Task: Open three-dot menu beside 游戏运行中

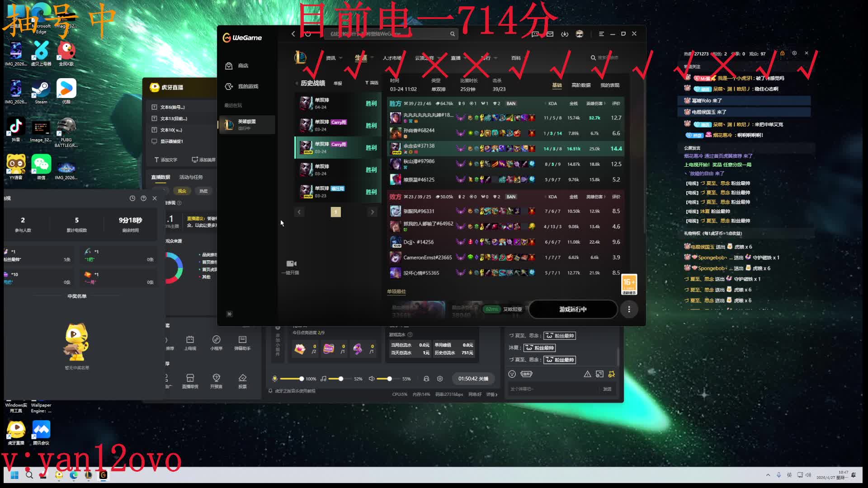Action: pos(629,310)
